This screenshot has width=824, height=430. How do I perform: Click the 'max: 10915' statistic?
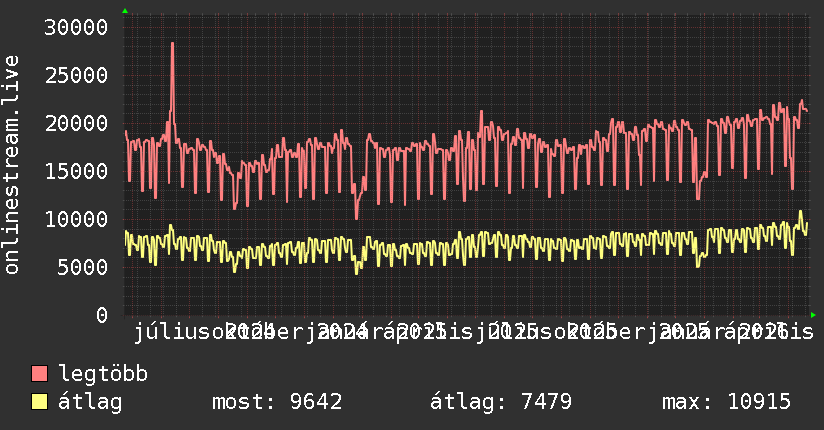pos(726,402)
